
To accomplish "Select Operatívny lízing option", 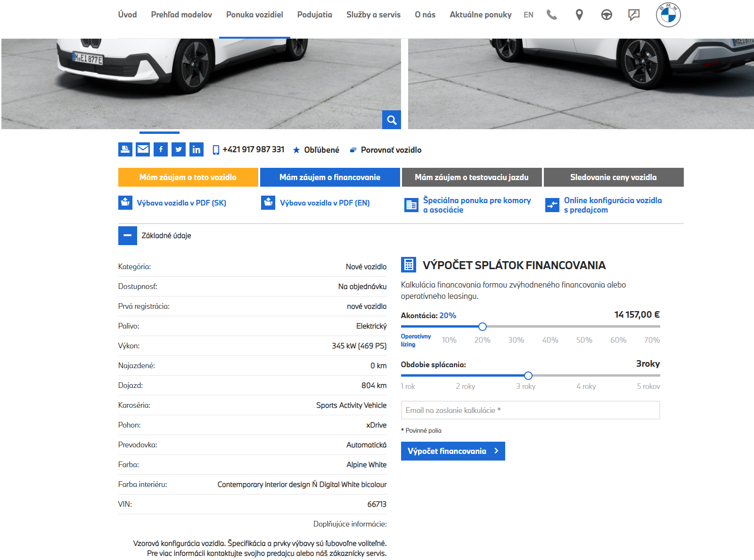I will pos(416,340).
